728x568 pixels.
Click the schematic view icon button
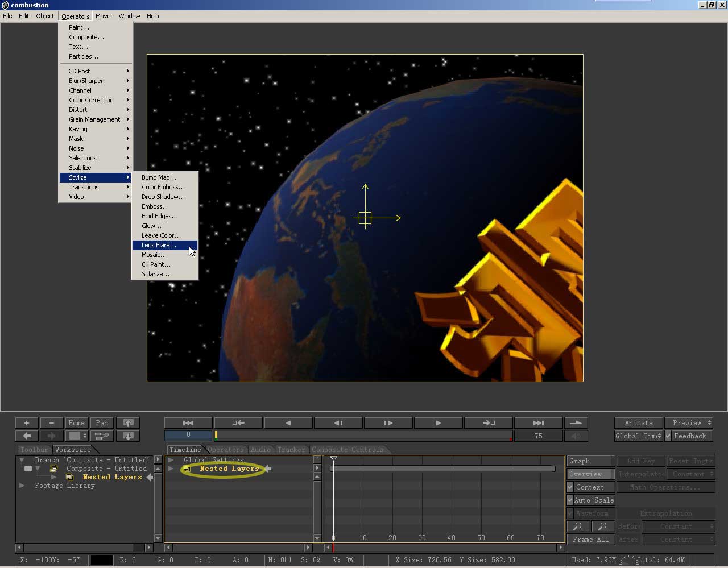pos(102,436)
